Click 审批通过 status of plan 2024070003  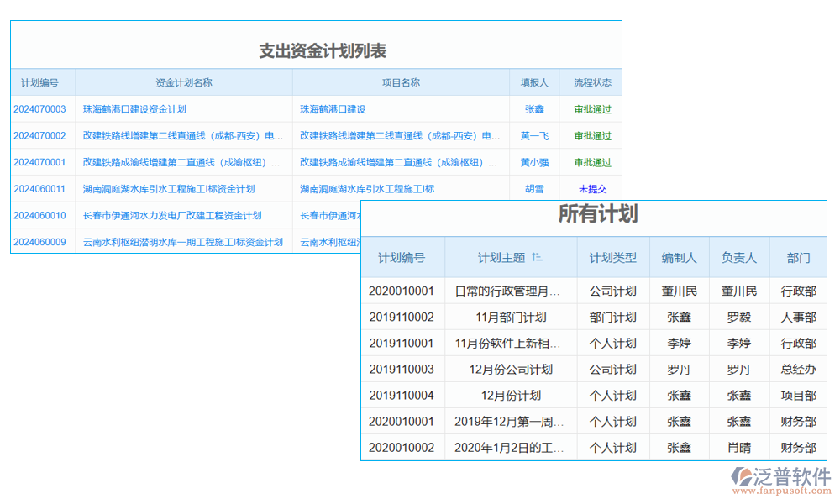click(592, 108)
